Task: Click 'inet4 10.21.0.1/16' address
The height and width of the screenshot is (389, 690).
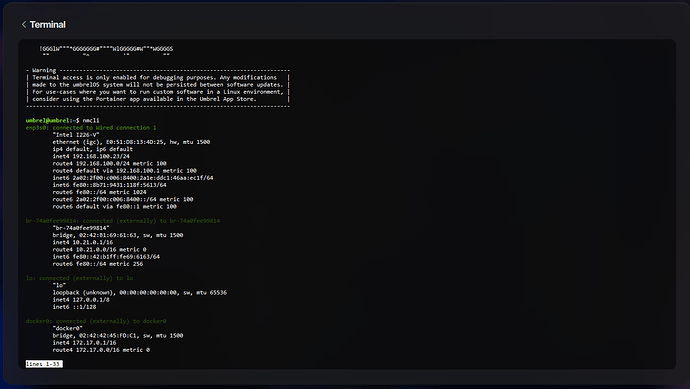Action: coord(83,242)
